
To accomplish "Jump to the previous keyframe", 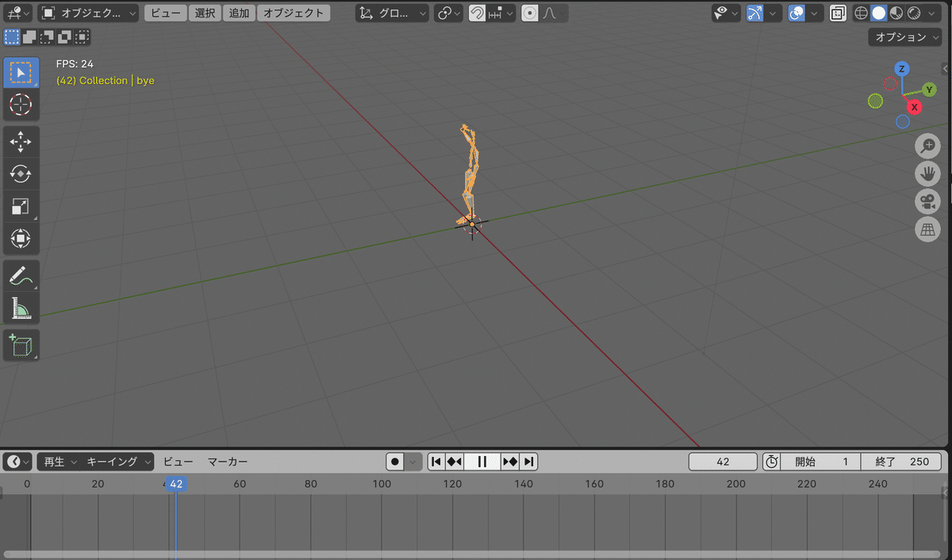I will tap(454, 462).
